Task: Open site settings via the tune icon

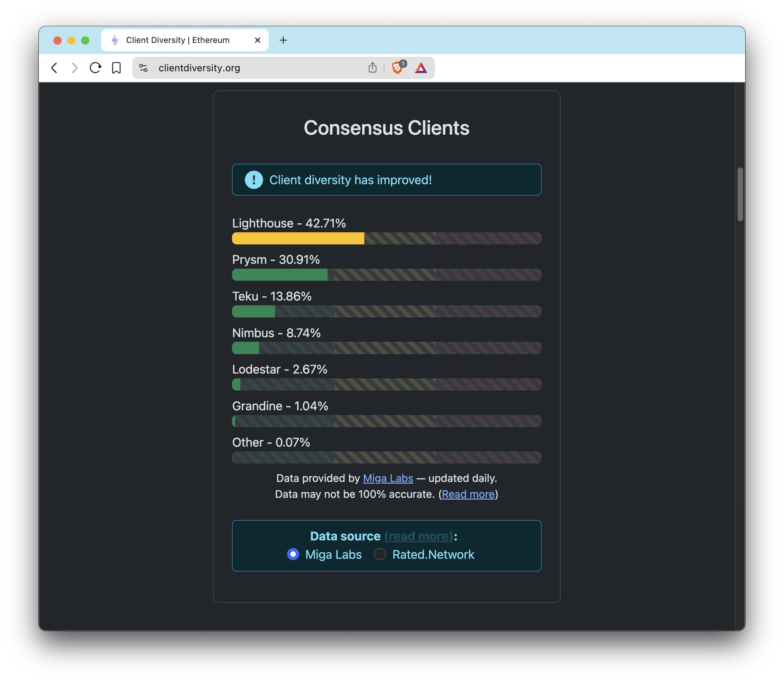Action: (143, 68)
